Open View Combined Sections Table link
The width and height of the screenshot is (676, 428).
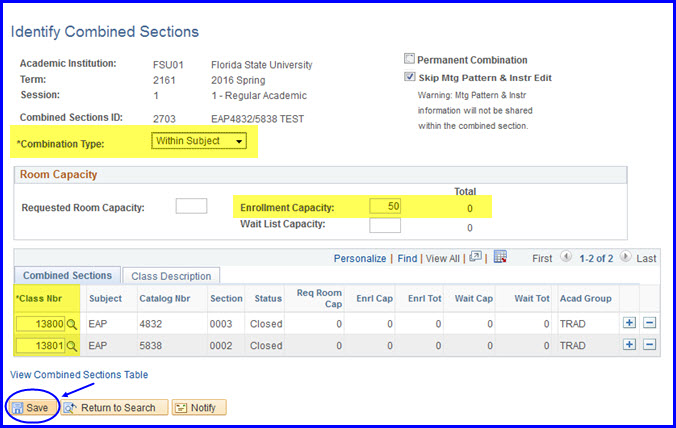[x=79, y=375]
